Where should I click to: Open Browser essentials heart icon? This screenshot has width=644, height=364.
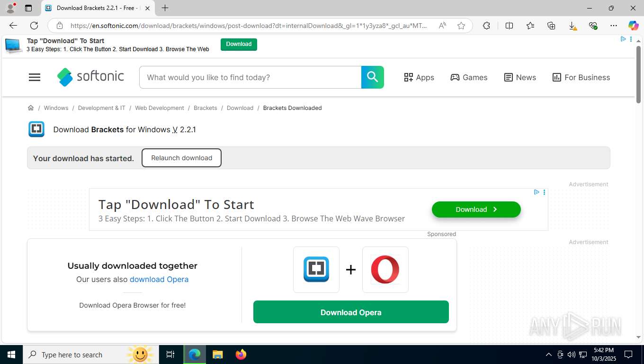click(x=593, y=26)
